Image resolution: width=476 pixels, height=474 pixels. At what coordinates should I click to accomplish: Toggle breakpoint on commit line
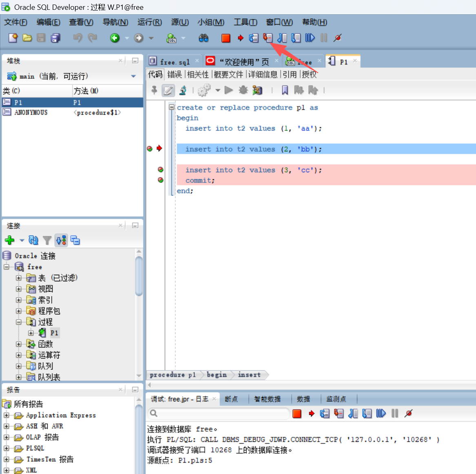click(x=161, y=180)
